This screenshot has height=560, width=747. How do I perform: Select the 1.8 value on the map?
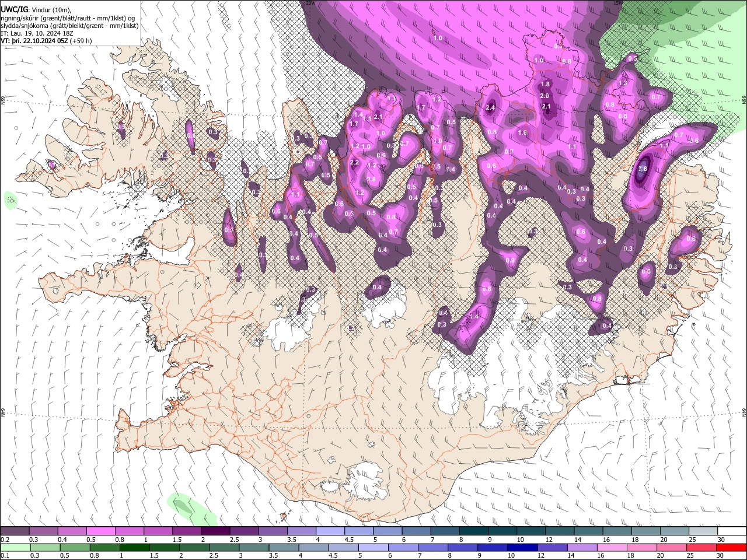[x=546, y=84]
